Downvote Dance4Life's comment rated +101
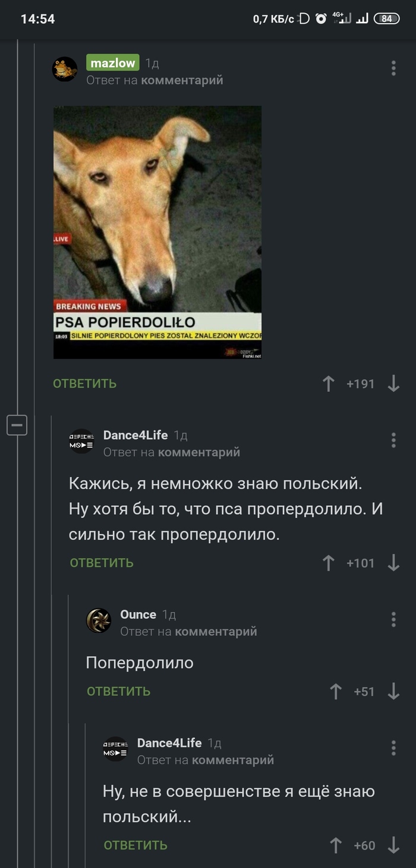This screenshot has height=868, width=416. coord(393,563)
